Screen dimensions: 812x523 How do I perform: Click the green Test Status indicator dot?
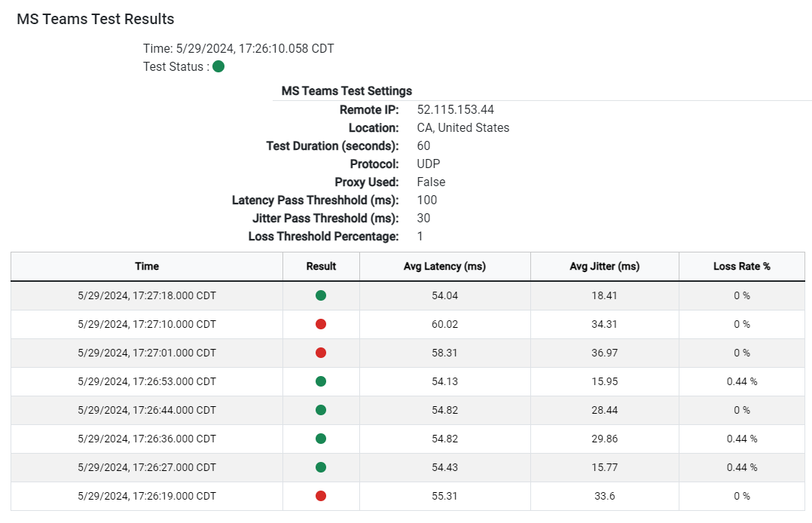pyautogui.click(x=218, y=66)
